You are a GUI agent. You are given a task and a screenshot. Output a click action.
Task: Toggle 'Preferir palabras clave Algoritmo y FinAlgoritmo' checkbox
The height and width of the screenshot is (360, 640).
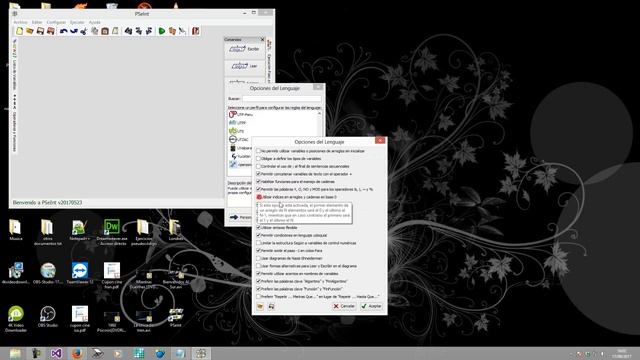[x=258, y=281]
